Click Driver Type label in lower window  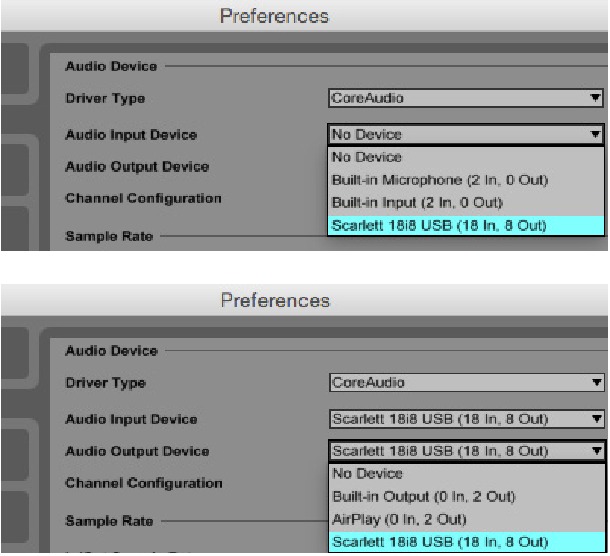pos(105,383)
